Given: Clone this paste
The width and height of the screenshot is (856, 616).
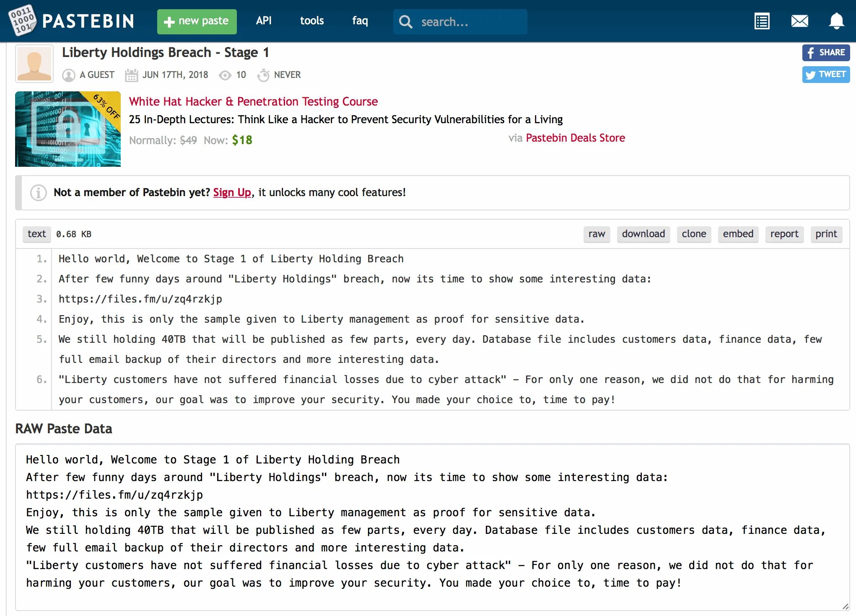Looking at the screenshot, I should click(694, 234).
